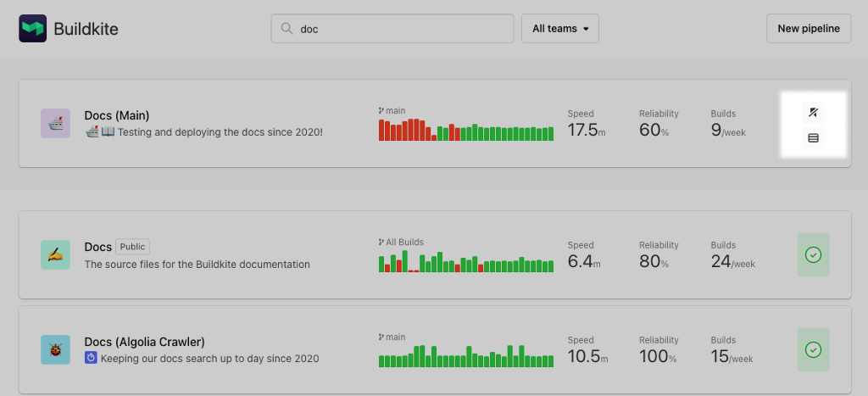Click the Builds value 9/week

click(728, 130)
